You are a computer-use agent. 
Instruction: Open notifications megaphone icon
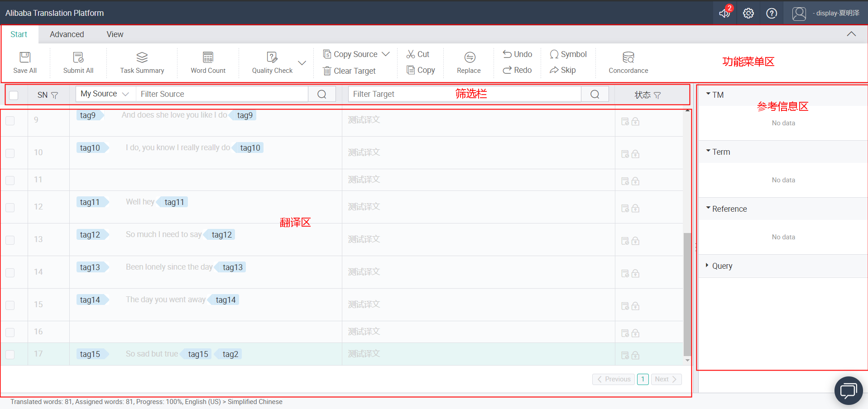coord(724,13)
